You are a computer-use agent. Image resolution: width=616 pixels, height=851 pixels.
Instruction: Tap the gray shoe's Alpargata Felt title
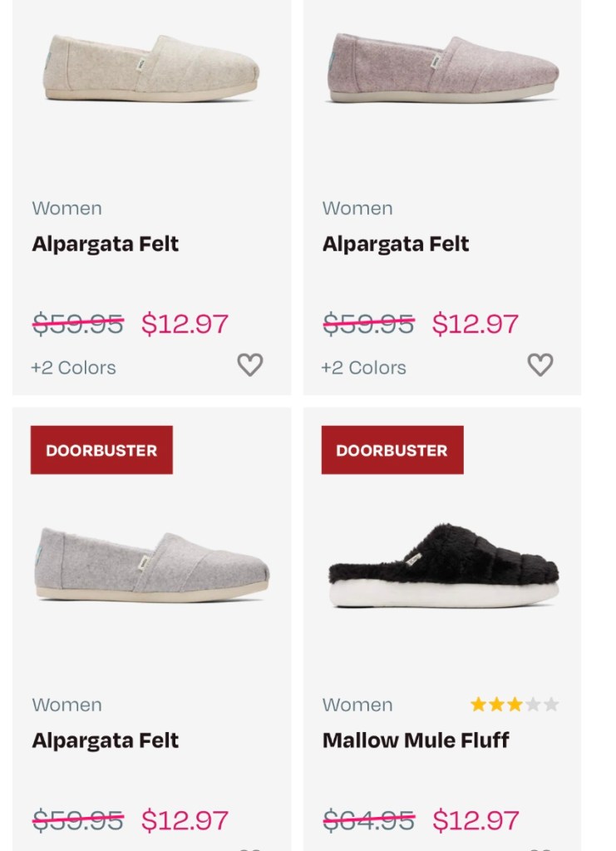click(x=106, y=740)
